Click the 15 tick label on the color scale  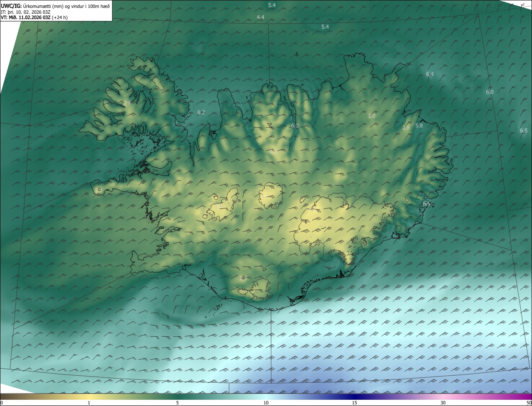point(355,403)
